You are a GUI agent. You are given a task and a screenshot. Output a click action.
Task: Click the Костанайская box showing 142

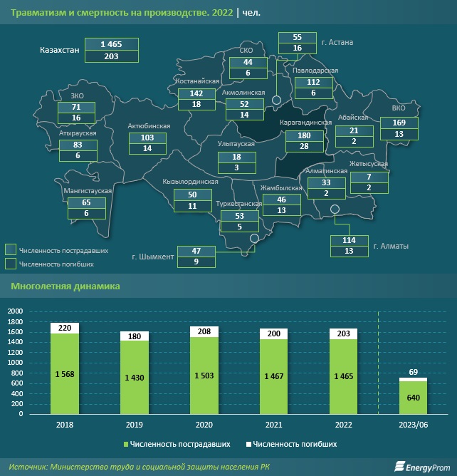pos(196,94)
